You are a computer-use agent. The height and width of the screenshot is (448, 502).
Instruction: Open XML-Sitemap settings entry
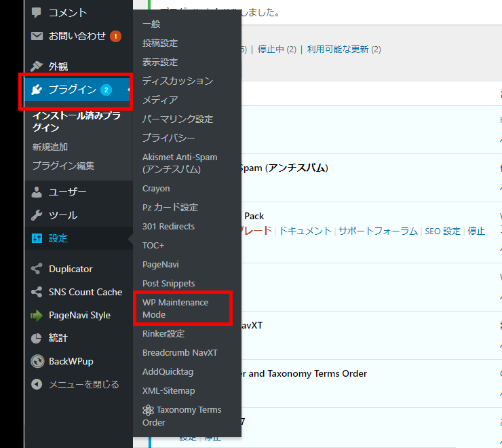[168, 390]
